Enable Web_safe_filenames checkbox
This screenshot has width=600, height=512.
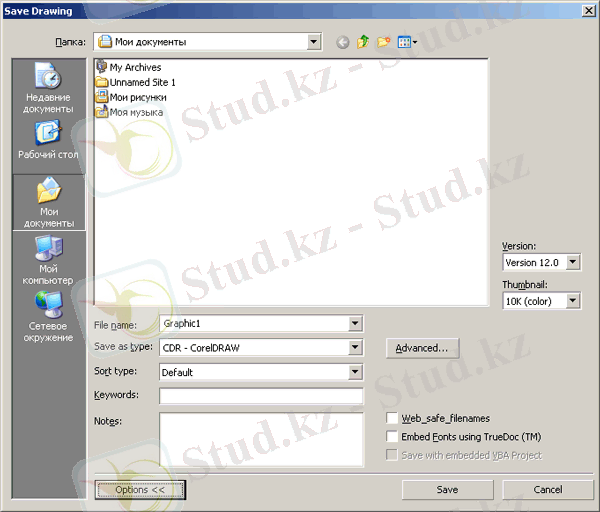[x=392, y=418]
